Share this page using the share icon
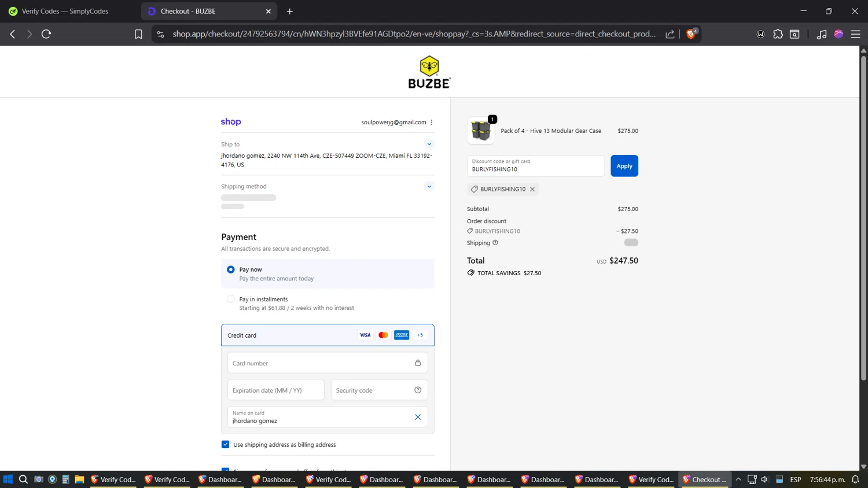This screenshot has width=868, height=488. 670,34
